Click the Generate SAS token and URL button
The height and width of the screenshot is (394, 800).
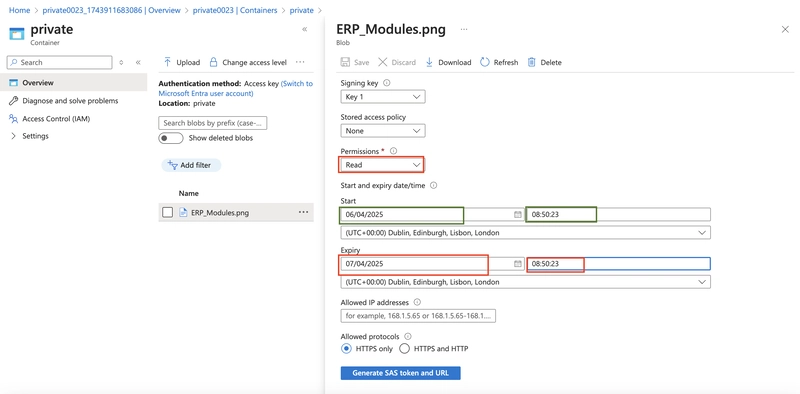point(401,373)
